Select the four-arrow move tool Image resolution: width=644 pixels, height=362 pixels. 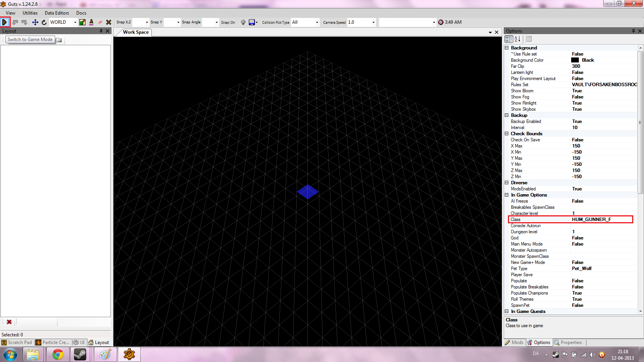tap(35, 22)
